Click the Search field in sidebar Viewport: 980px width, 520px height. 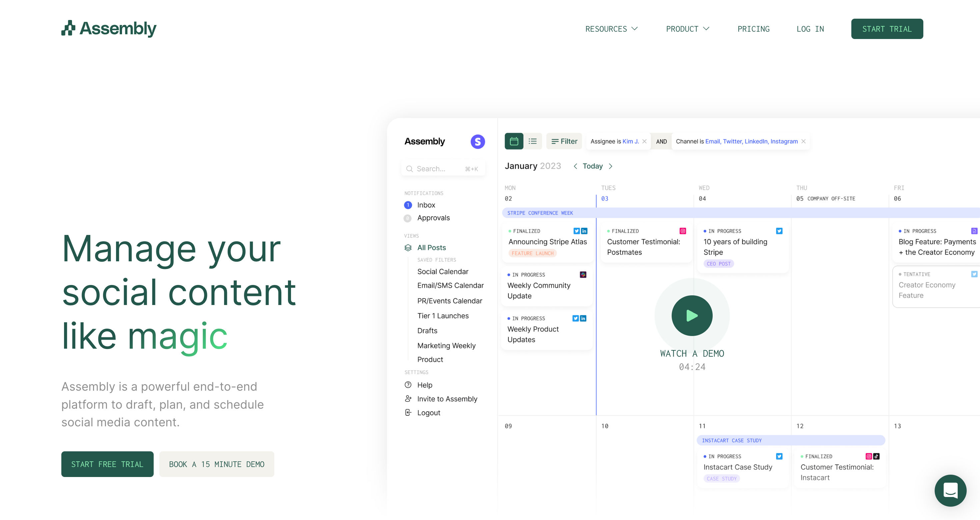click(443, 169)
